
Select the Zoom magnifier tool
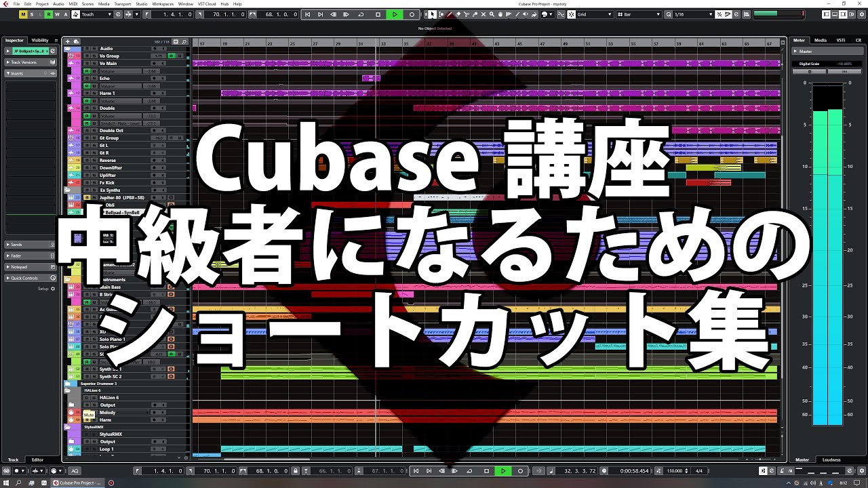pos(492,14)
